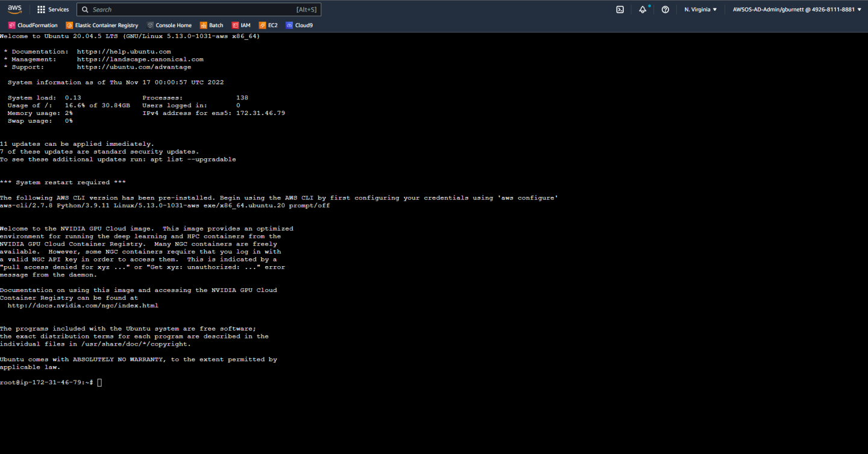Open Console Home shortcut
The height and width of the screenshot is (454, 868).
pos(169,25)
